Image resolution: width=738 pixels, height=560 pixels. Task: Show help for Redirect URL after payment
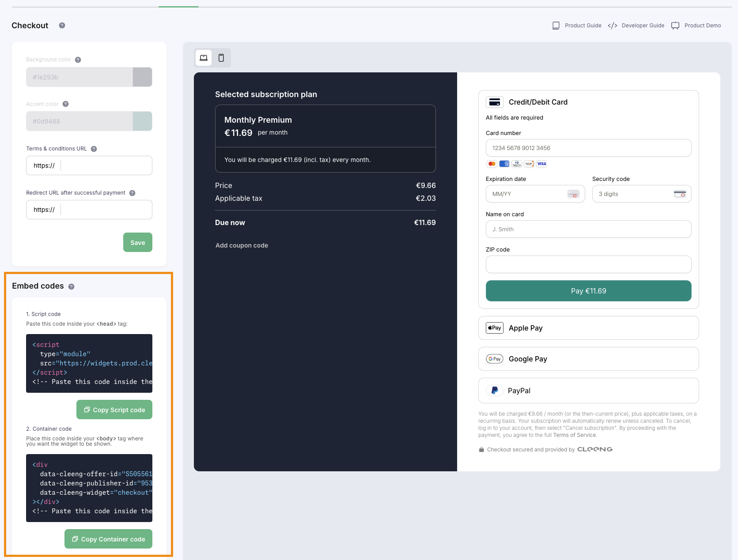pyautogui.click(x=132, y=193)
